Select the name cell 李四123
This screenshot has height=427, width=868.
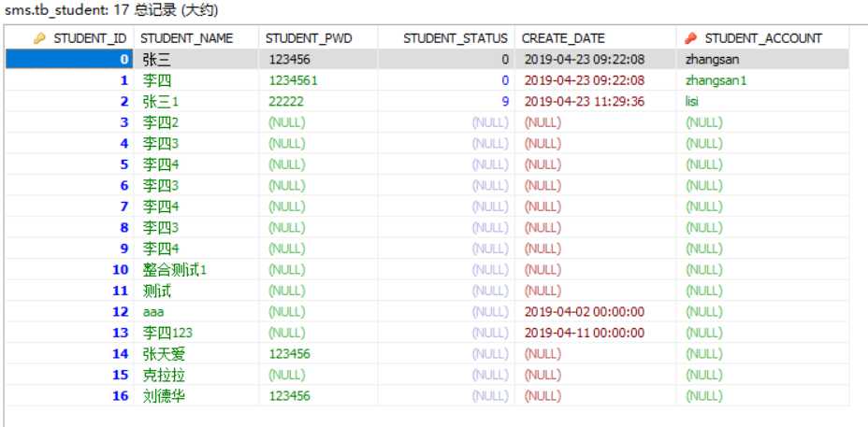(167, 333)
